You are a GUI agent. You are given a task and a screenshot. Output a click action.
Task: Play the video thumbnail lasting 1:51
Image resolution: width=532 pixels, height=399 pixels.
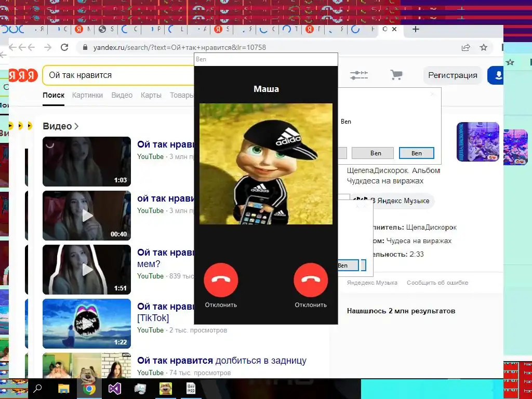[x=87, y=270]
